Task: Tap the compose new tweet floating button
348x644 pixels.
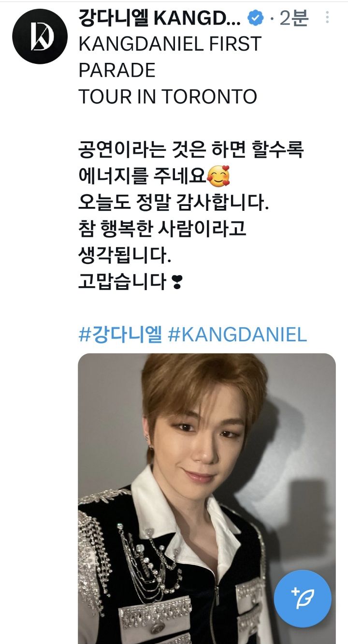Action: 303,599
